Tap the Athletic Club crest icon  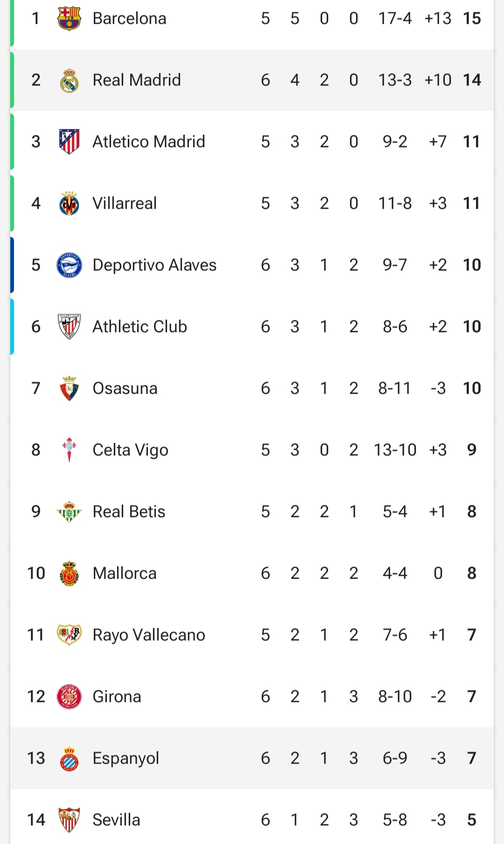(69, 326)
